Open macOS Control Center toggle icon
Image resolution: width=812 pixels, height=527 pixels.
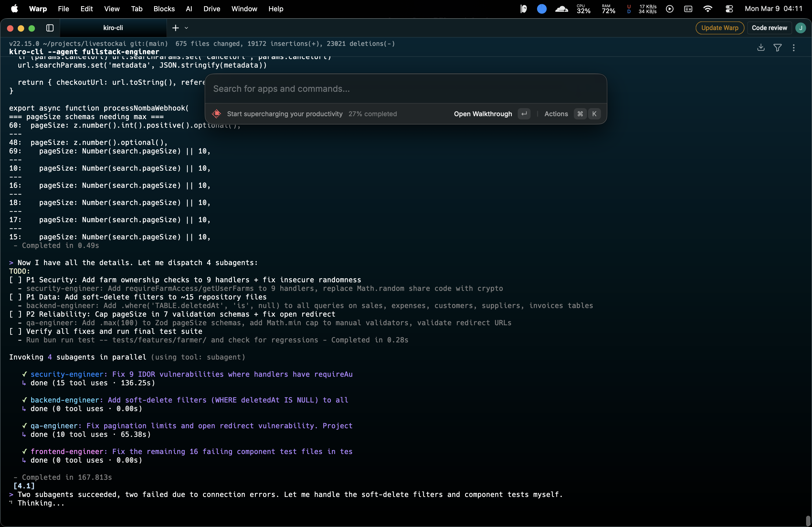click(729, 9)
